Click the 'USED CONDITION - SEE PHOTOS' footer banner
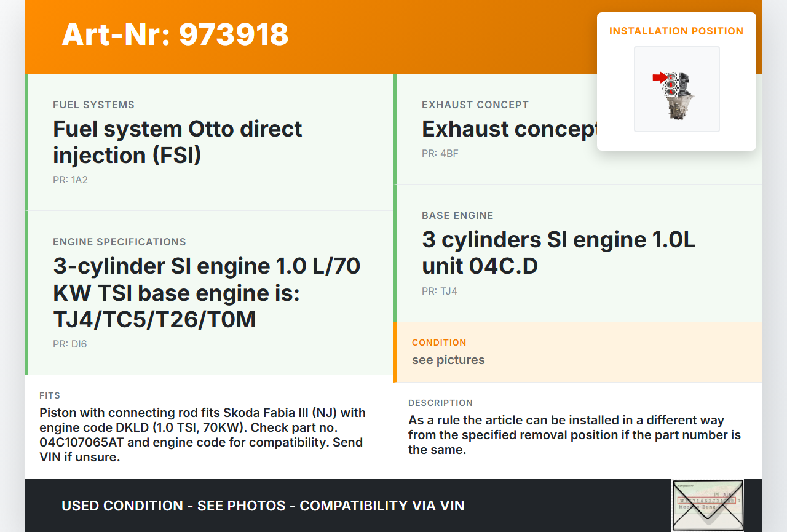Image resolution: width=787 pixels, height=532 pixels. 263,506
